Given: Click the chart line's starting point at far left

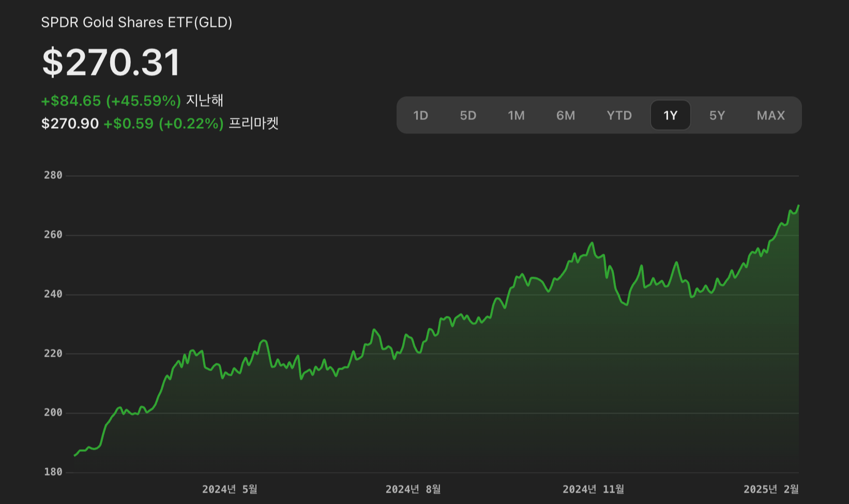Looking at the screenshot, I should (75, 455).
